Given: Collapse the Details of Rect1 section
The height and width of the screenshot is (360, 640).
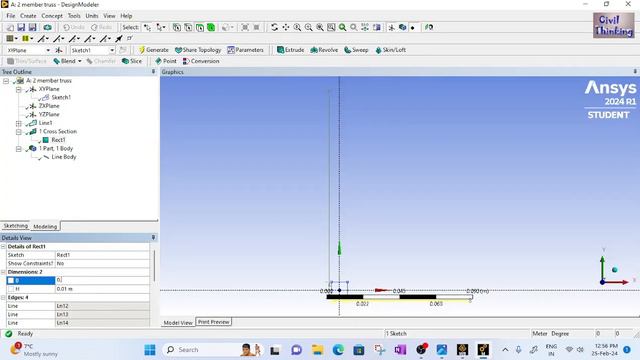Looking at the screenshot, I should tap(3, 247).
